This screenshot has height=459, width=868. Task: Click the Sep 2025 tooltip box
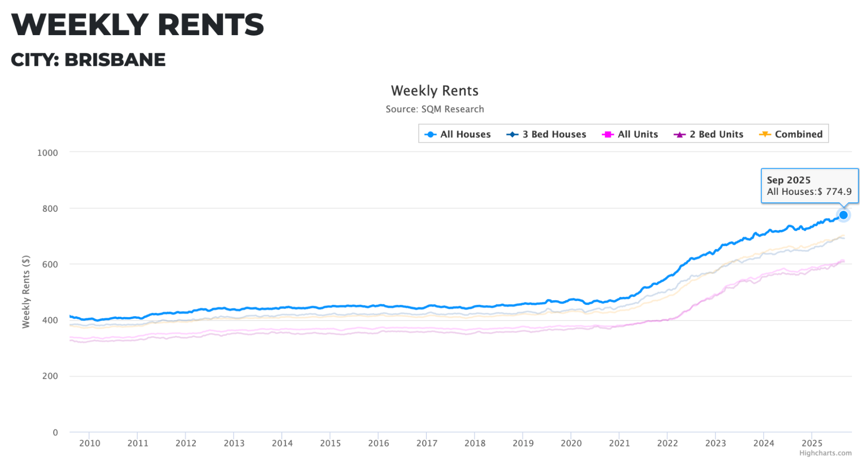click(x=809, y=186)
